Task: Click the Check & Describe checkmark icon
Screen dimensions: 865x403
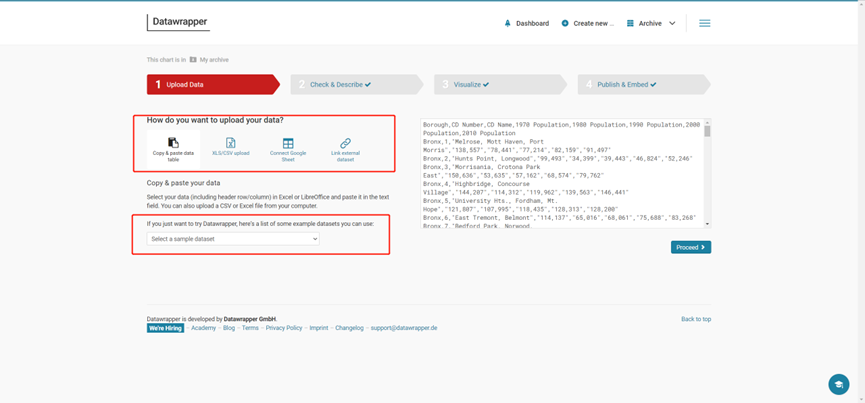Action: [368, 85]
